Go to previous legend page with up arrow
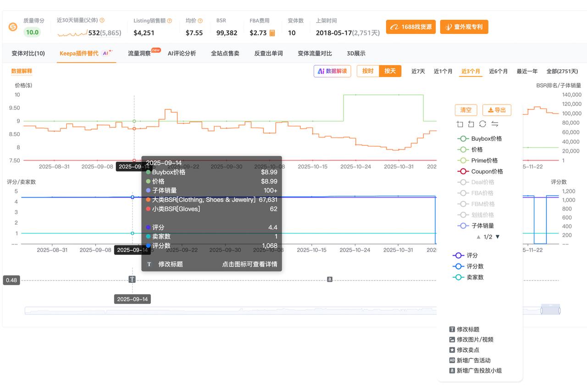Viewport: 587px width, 392px height. (478, 237)
